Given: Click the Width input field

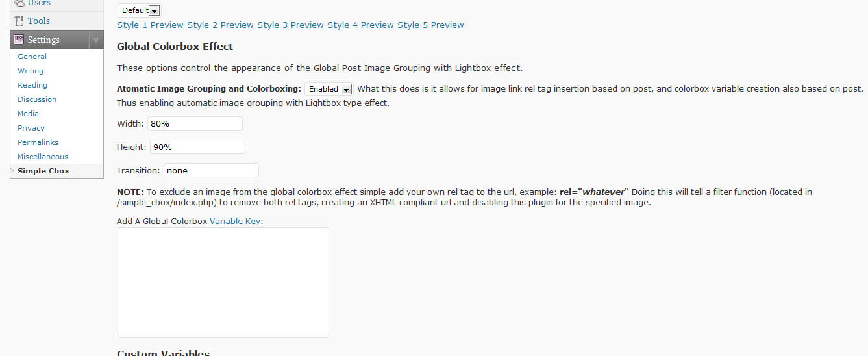Looking at the screenshot, I should [195, 123].
